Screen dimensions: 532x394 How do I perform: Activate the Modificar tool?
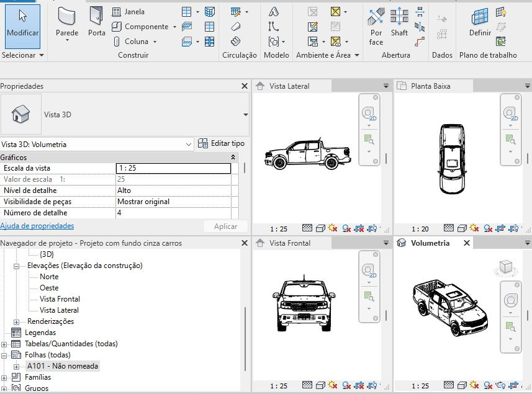[23, 27]
